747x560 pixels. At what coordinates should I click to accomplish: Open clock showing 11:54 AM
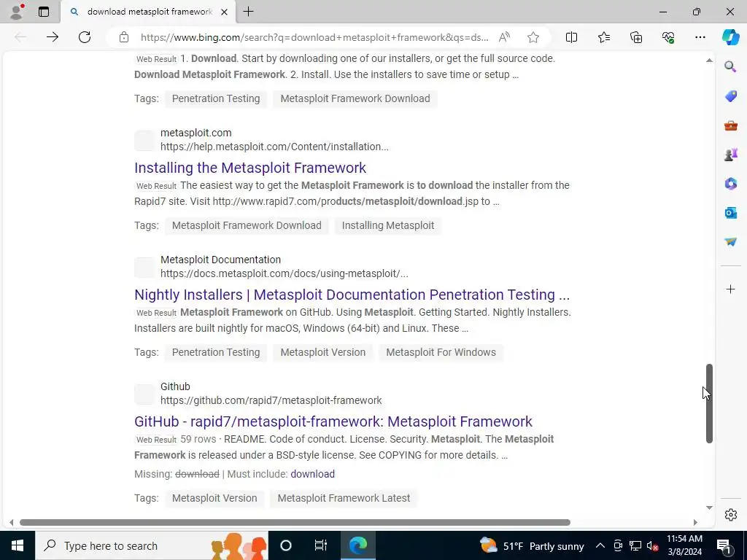coord(684,545)
